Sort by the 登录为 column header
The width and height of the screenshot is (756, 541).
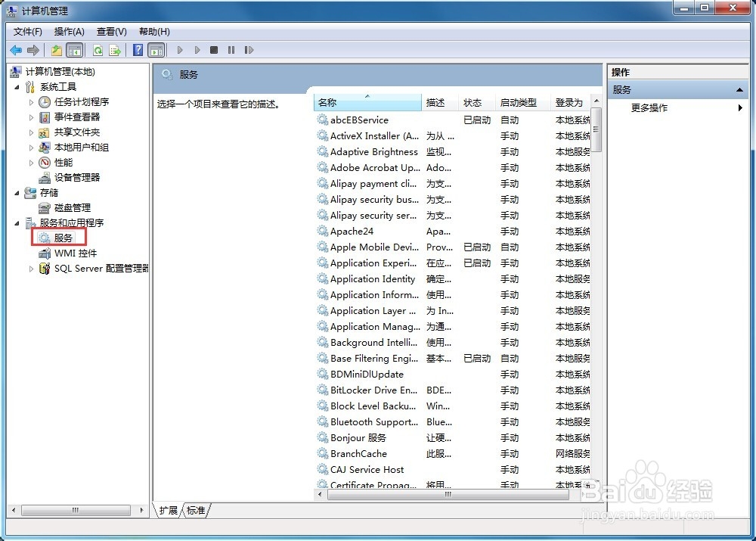click(x=571, y=102)
